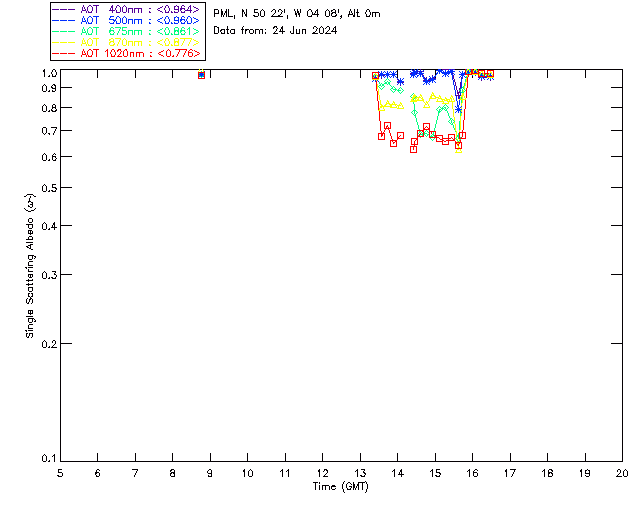Click the station text 'PML, N 50 22', W 04 08', Alt 0m'
The height and width of the screenshot is (512, 640).
click(x=297, y=13)
